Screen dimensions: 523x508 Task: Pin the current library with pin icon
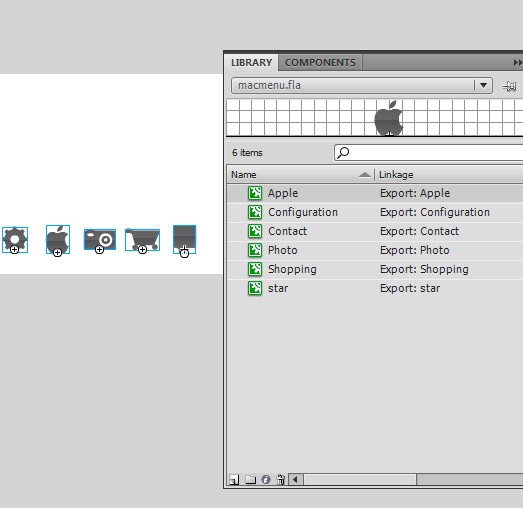coord(509,86)
